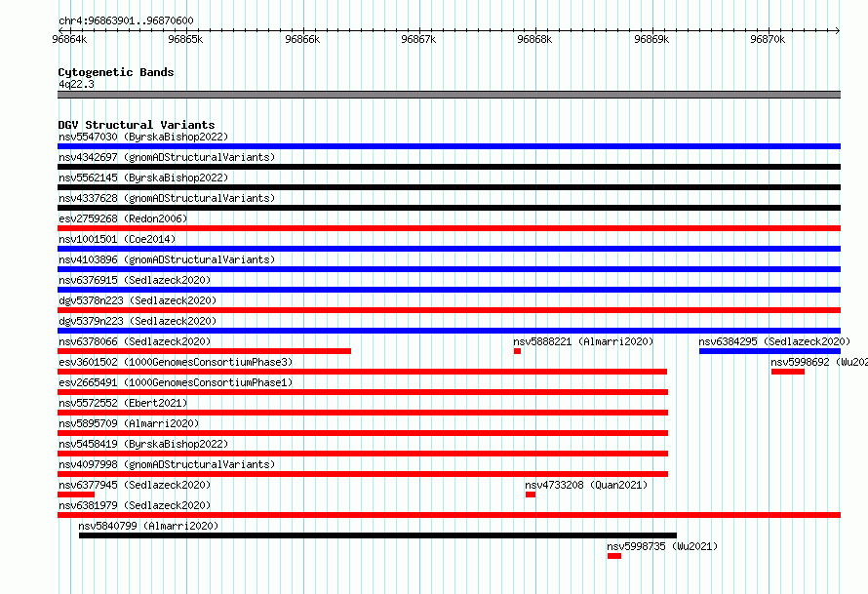The width and height of the screenshot is (868, 594).
Task: Select the red bar under nsv5458419
Action: (x=363, y=454)
